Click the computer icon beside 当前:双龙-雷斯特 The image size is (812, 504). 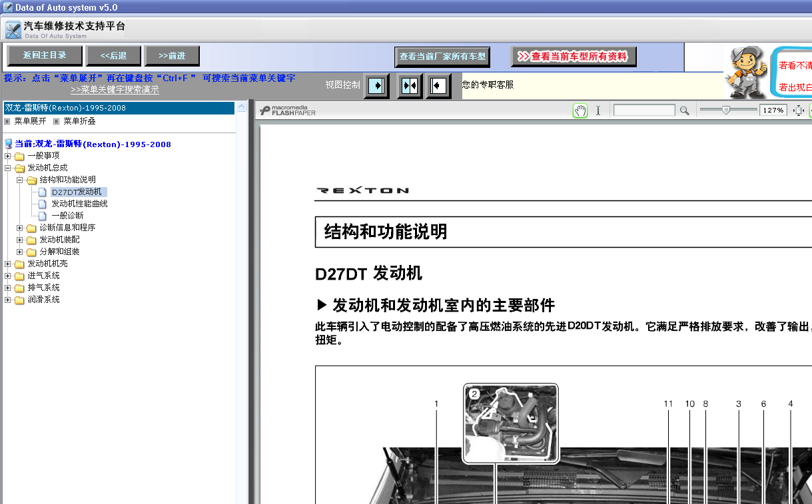pos(8,144)
